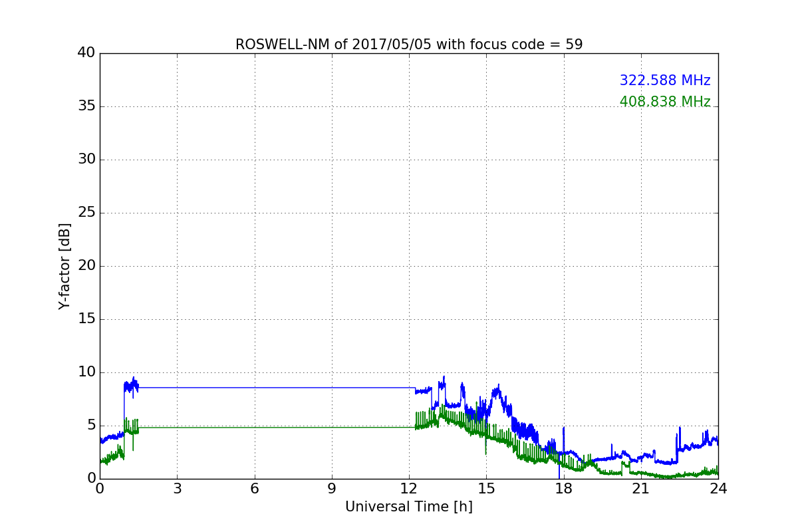Click the x-axis tick label 3
The height and width of the screenshot is (532, 798).
(x=177, y=489)
